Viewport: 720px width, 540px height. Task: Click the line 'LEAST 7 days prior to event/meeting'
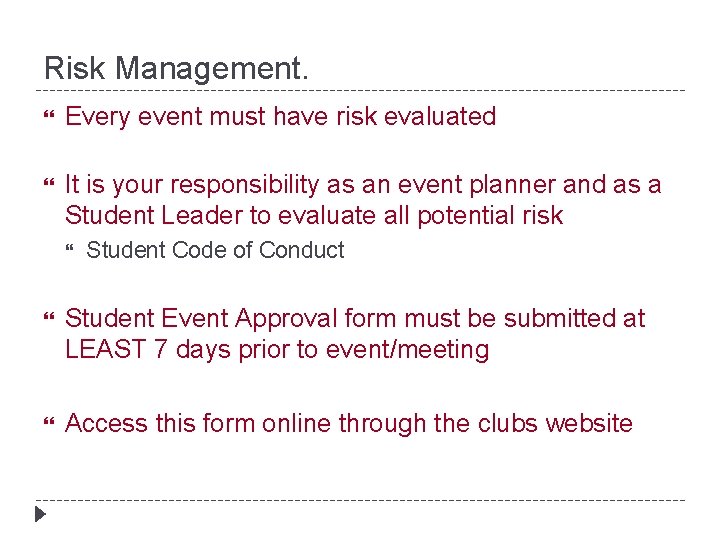277,350
